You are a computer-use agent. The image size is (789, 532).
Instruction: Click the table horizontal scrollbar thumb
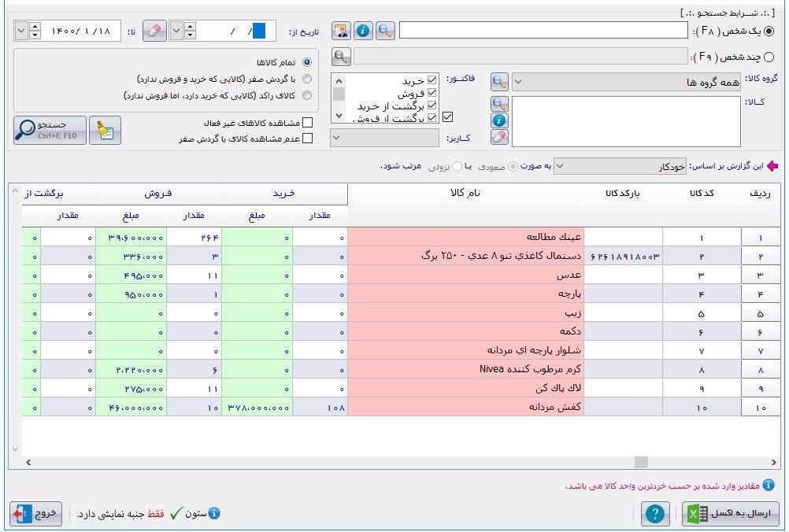(641, 462)
